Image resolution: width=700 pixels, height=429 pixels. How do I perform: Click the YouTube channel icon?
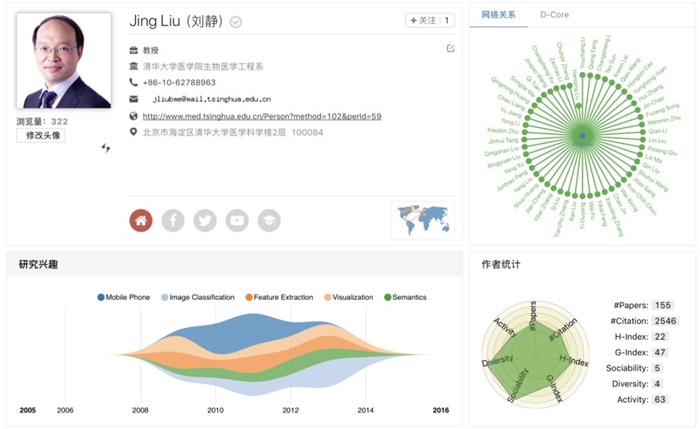pos(237,220)
